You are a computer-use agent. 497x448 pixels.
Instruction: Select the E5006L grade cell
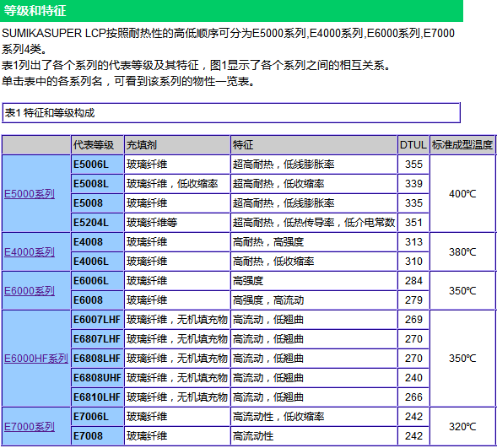97,165
